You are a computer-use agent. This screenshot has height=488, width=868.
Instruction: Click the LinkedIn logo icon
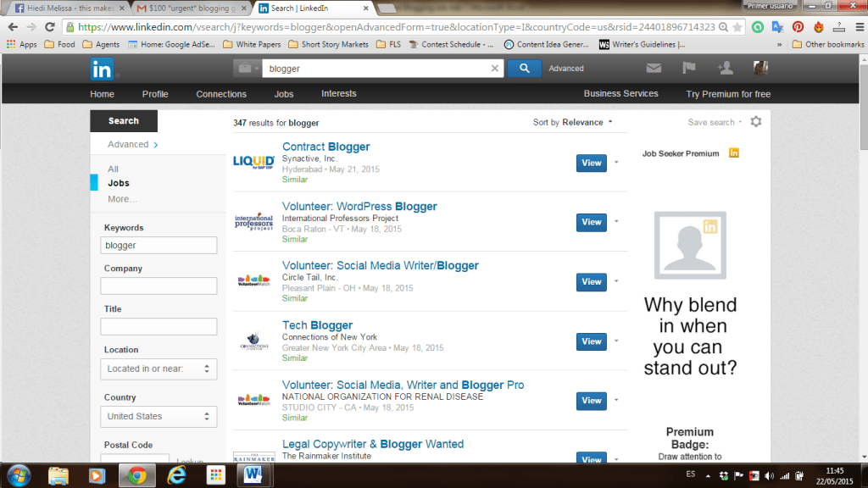click(x=102, y=69)
